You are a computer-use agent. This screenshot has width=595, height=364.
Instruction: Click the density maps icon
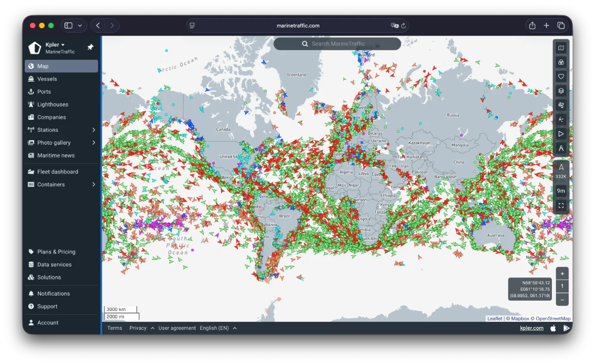coord(561,119)
